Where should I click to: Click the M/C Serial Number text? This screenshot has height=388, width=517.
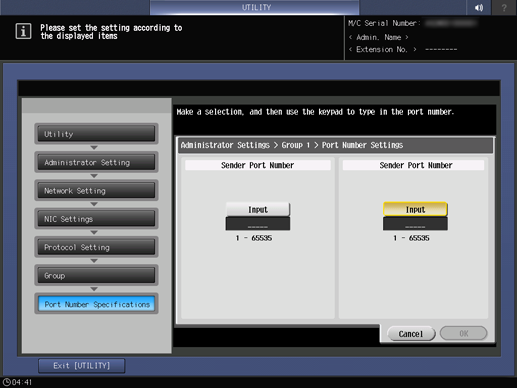click(x=384, y=23)
